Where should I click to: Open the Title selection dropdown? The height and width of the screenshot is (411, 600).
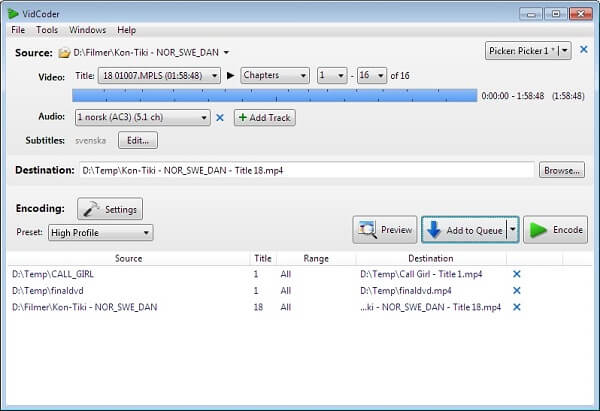tap(159, 75)
